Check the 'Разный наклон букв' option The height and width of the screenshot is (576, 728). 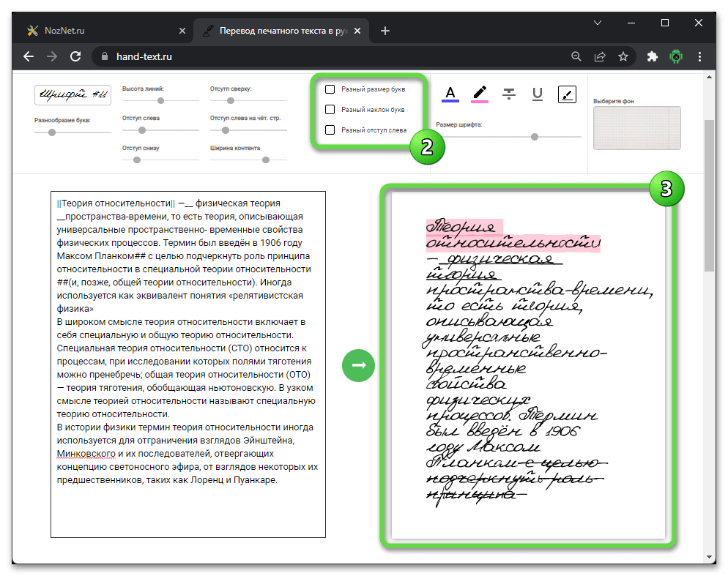[x=330, y=110]
